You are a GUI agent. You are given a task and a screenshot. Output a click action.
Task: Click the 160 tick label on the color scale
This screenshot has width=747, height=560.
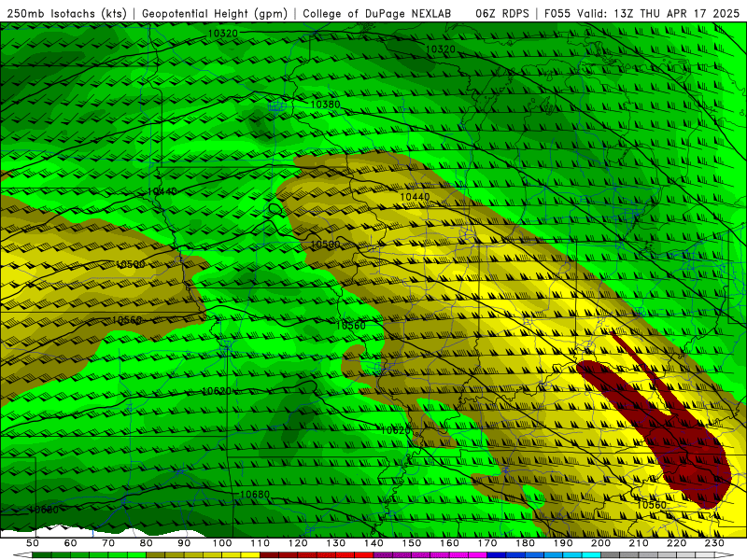pyautogui.click(x=449, y=543)
